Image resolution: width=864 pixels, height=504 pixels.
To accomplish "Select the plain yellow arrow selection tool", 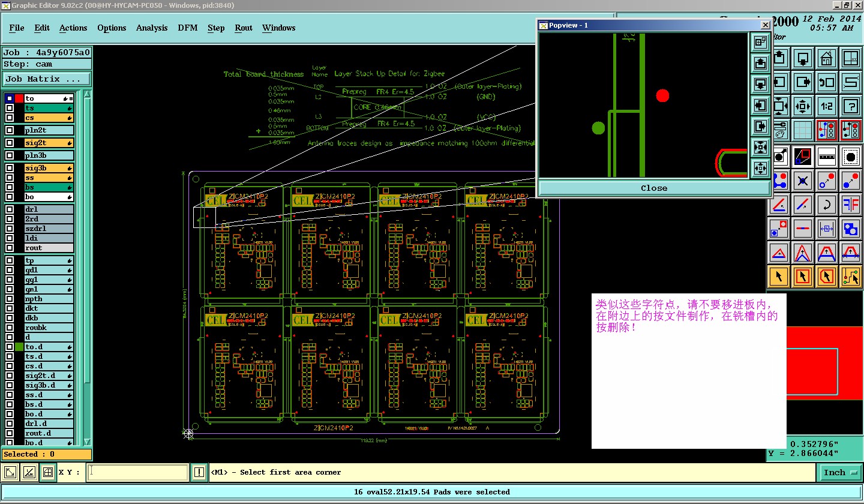I will [779, 276].
